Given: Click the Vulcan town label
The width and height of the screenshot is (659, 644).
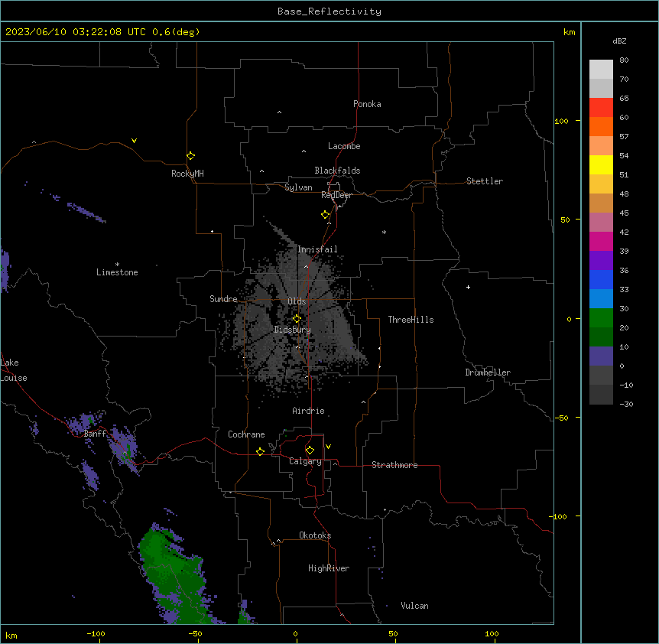Looking at the screenshot, I should tap(415, 606).
